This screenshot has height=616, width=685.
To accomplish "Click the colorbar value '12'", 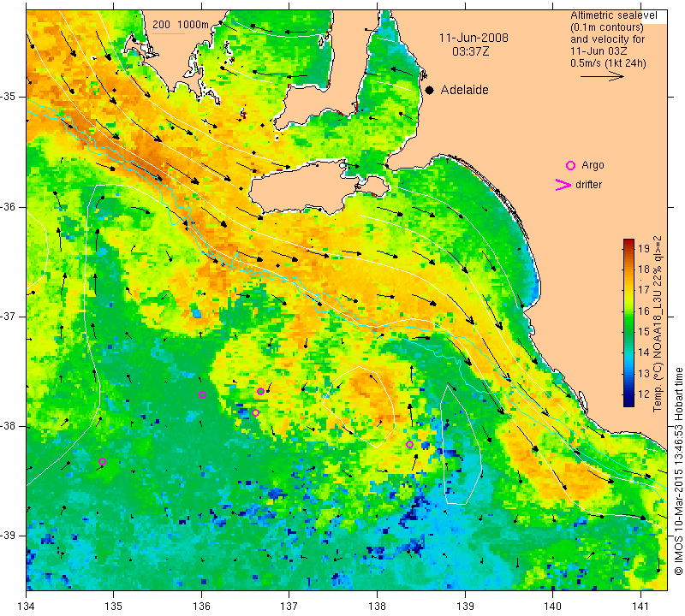I will (x=644, y=394).
